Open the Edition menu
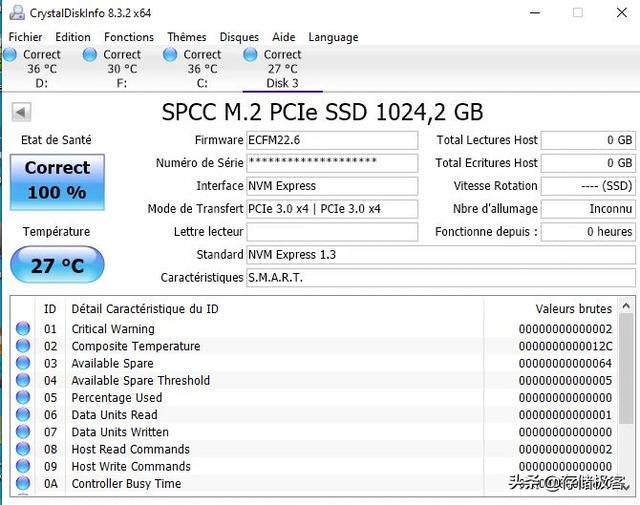 coord(73,37)
